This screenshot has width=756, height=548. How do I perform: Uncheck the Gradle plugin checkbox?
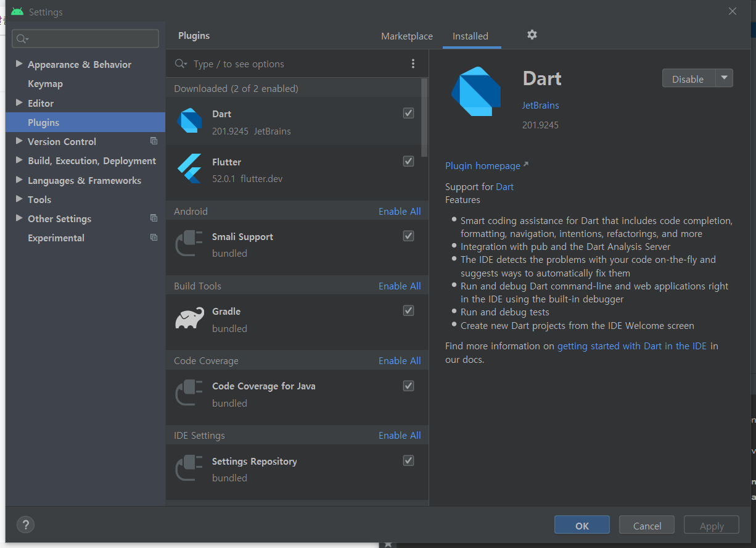(408, 310)
